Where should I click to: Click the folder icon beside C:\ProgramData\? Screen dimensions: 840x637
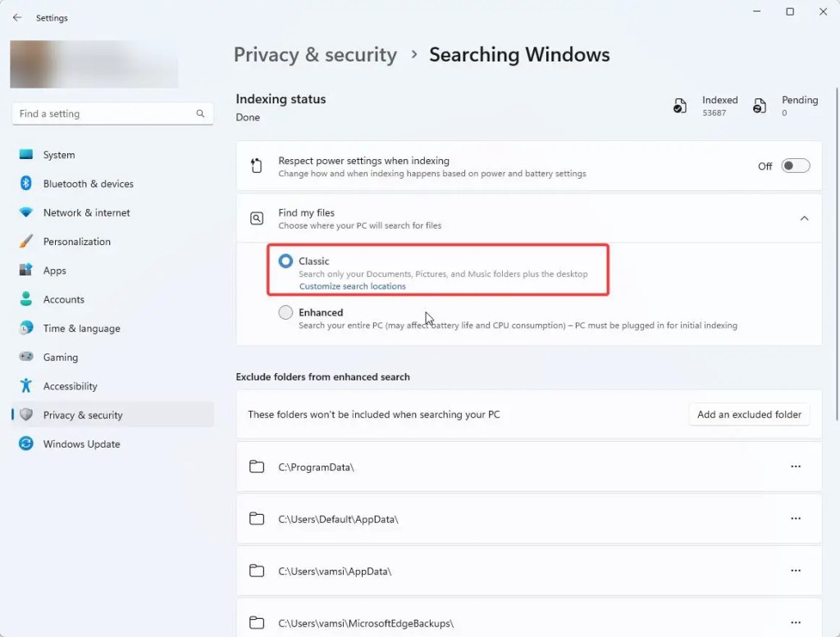(x=257, y=466)
